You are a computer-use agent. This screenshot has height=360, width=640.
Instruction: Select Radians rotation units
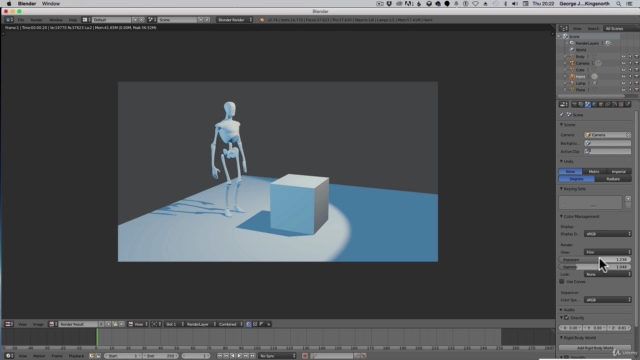(613, 179)
